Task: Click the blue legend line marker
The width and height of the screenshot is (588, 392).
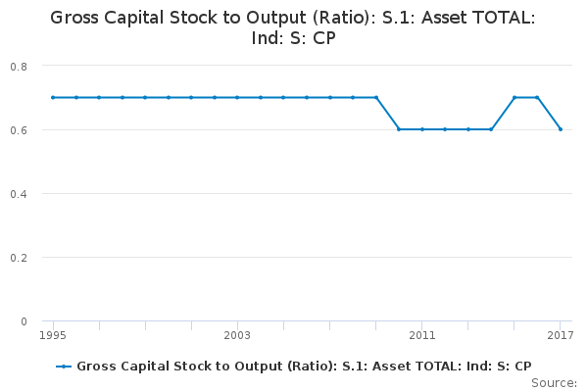Action: click(64, 367)
